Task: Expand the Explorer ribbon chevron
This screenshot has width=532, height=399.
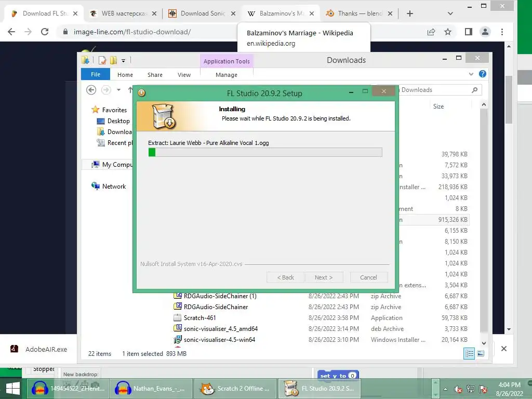Action: pos(471,74)
